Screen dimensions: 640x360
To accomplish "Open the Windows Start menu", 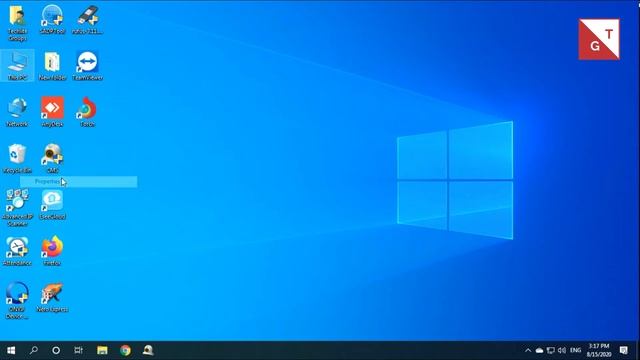I will [x=11, y=350].
